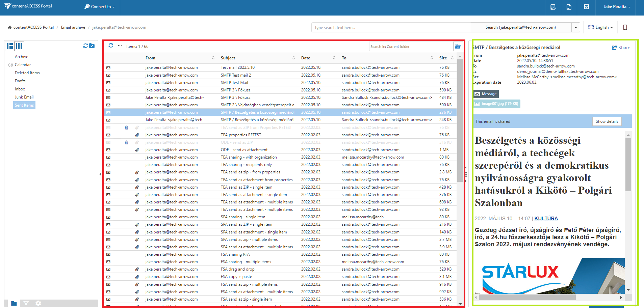Click the Show details button
This screenshot has width=644, height=308.
[x=607, y=121]
